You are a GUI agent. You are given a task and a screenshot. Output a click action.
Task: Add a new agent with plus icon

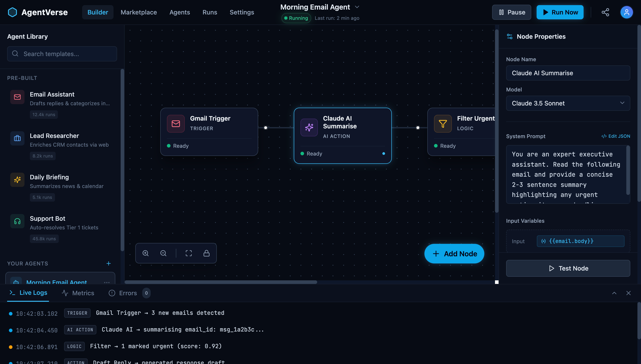point(108,263)
